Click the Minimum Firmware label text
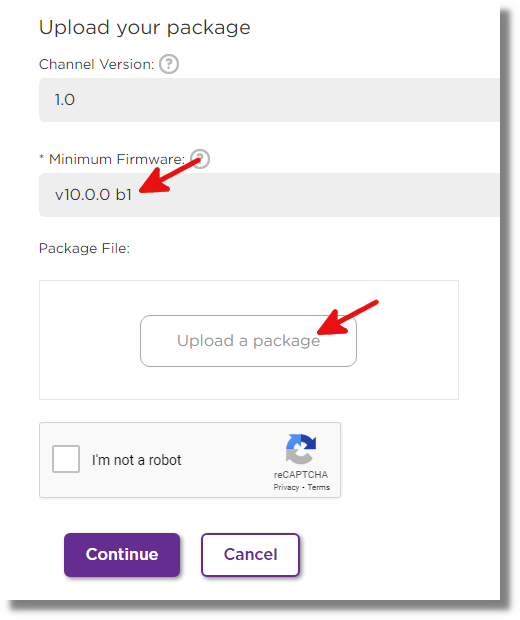 point(117,159)
